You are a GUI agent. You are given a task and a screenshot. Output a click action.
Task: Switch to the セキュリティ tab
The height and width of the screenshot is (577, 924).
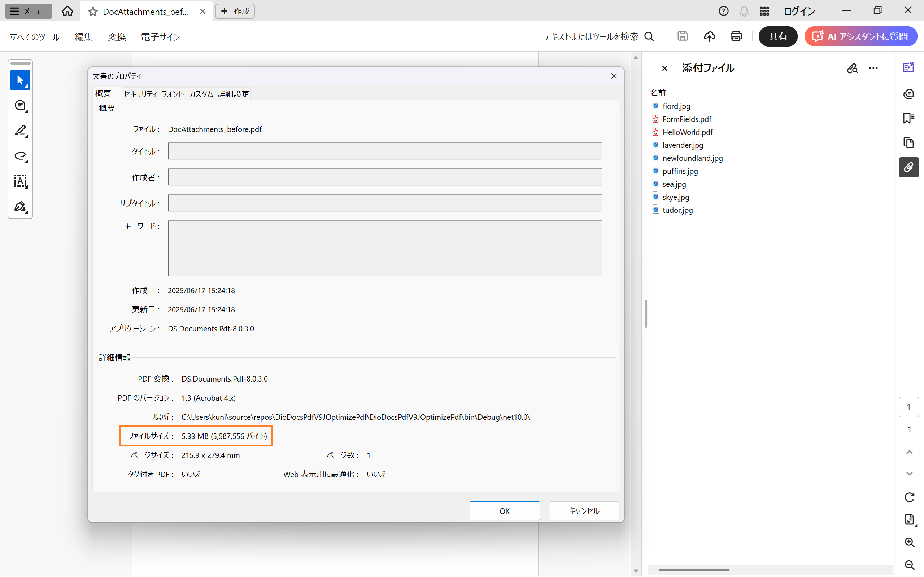pos(140,94)
